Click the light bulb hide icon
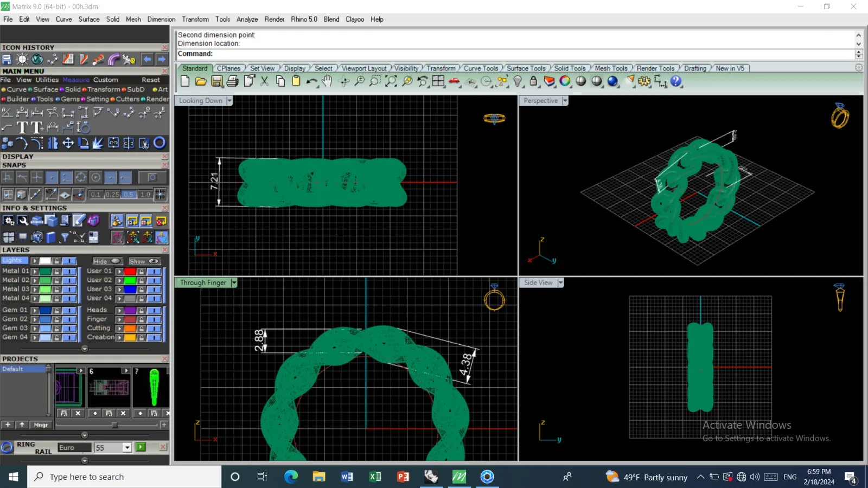The image size is (868, 488). click(518, 81)
